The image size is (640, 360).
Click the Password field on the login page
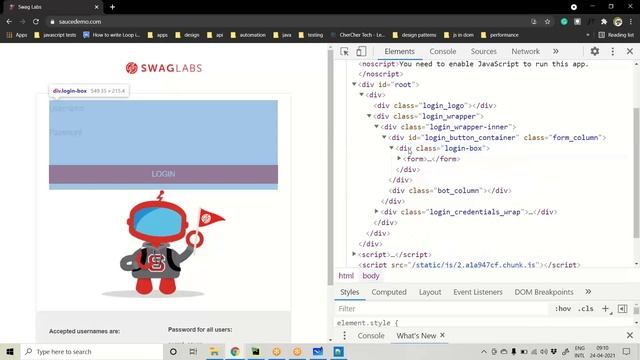tap(163, 132)
